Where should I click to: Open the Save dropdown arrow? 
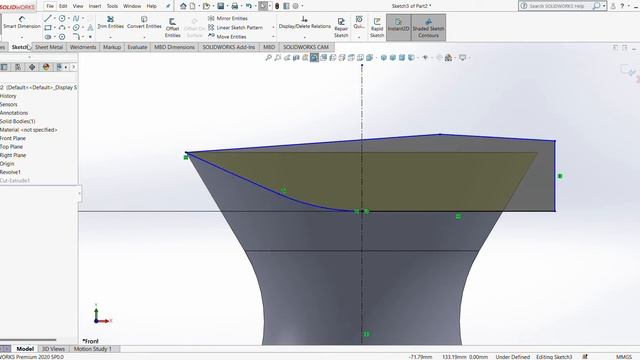227,7
